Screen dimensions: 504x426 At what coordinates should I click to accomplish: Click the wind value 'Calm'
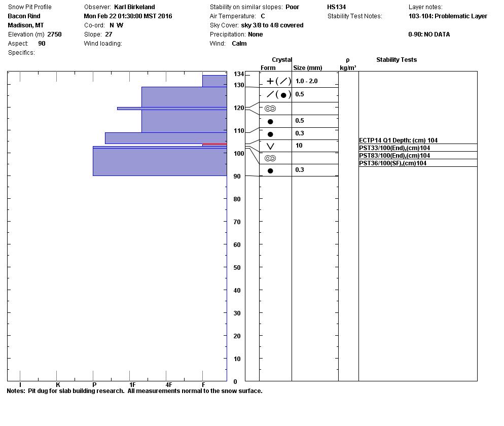[x=239, y=44]
